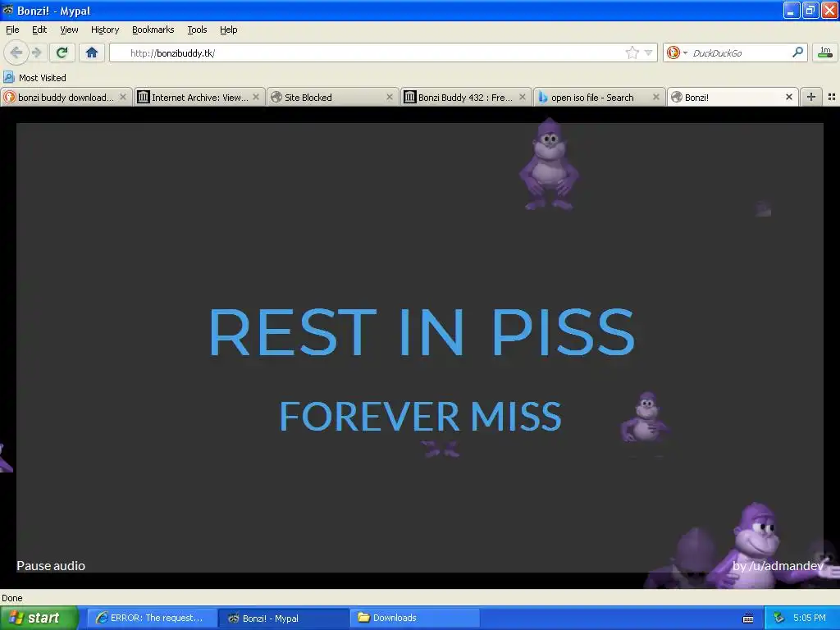
Task: Click the 1m toolbar icon
Action: click(825, 52)
